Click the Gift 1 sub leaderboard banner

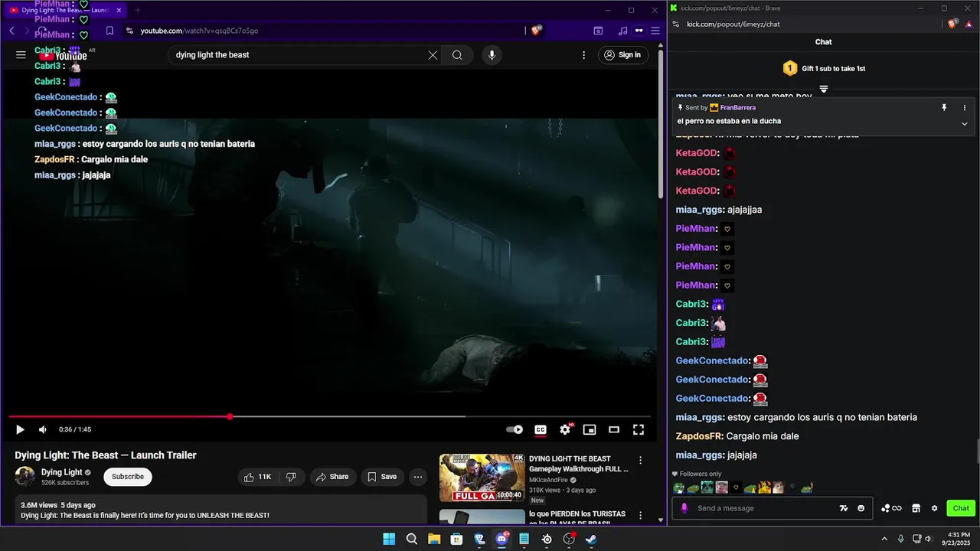pyautogui.click(x=824, y=68)
